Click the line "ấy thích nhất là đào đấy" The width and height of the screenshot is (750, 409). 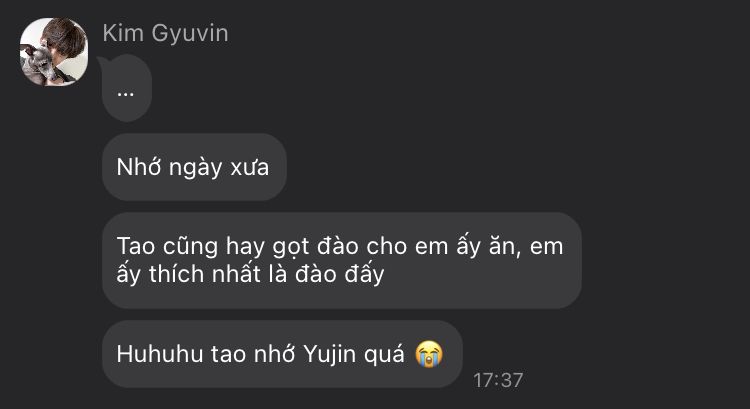click(x=250, y=274)
